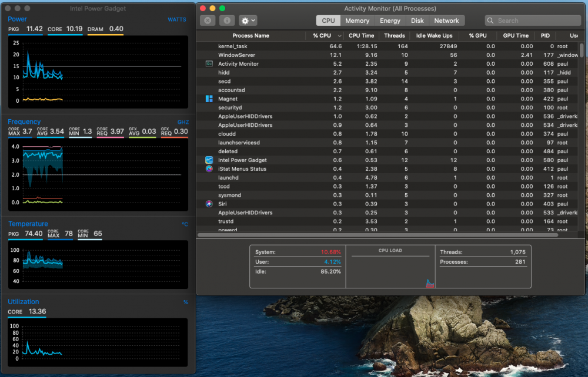
Task: Open the process info inspector icon
Action: point(227,21)
